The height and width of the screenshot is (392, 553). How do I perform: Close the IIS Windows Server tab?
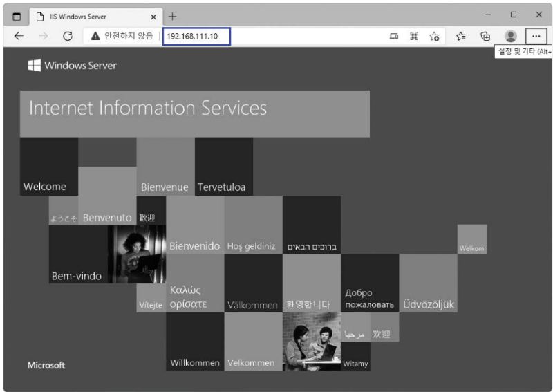(153, 17)
